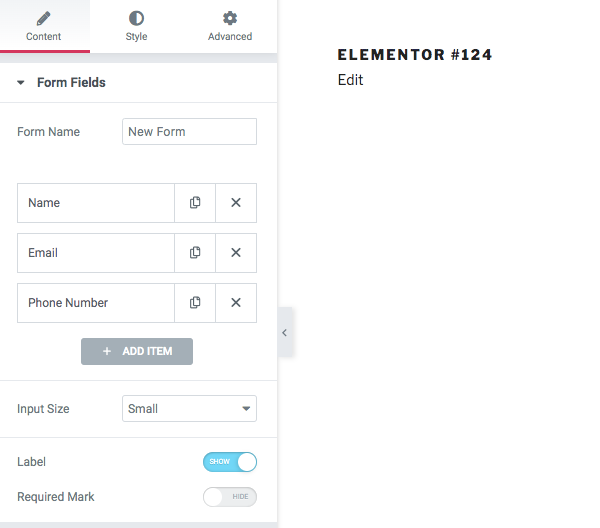Click the pencil icon on Content tab
This screenshot has height=528, width=600.
44,18
